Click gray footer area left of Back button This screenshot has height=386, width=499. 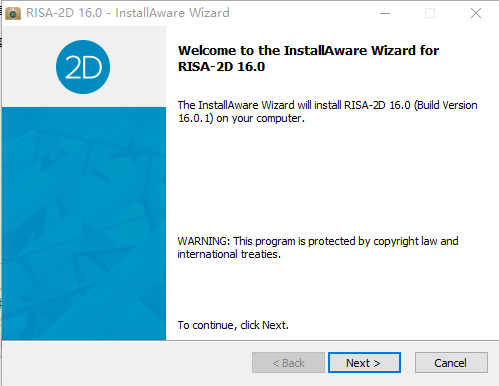click(x=127, y=363)
